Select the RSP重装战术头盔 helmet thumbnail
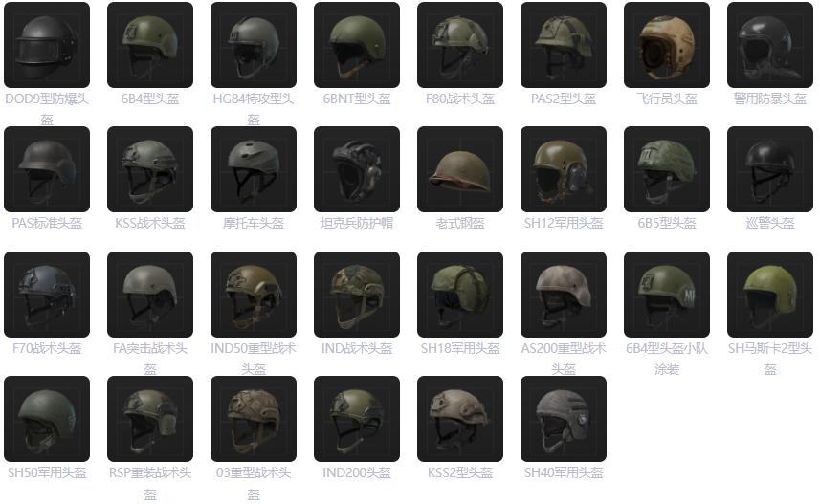 [150, 419]
